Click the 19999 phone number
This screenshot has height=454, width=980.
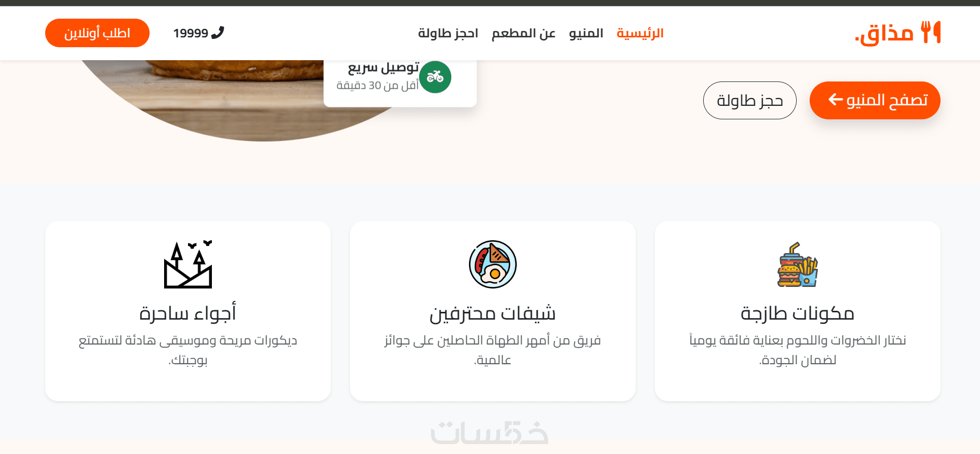(x=191, y=33)
